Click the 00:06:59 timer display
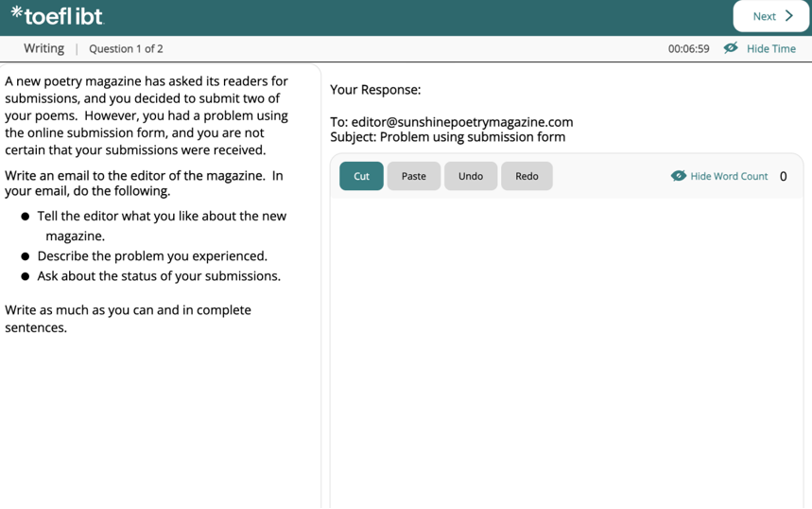The height and width of the screenshot is (509, 812). click(688, 48)
